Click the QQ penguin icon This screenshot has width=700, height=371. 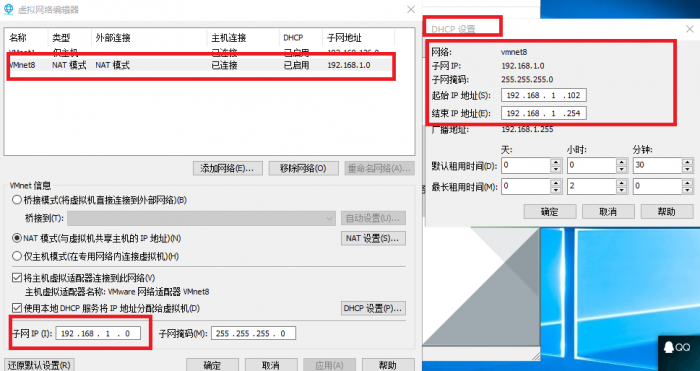[669, 348]
